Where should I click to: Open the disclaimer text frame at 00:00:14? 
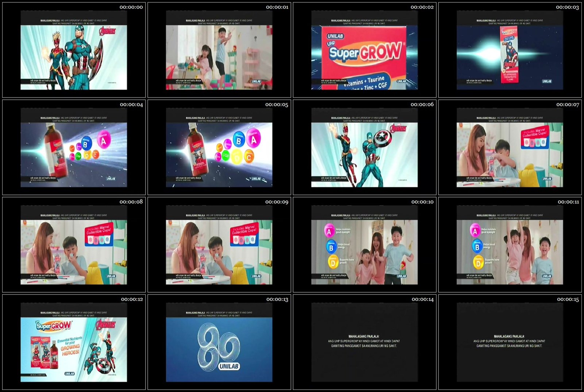364,342
